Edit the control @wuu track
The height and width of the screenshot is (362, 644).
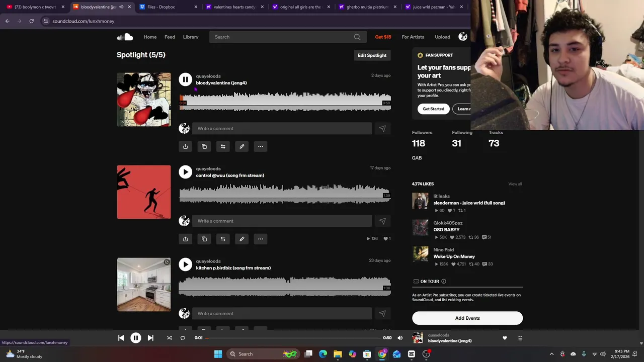[242, 239]
